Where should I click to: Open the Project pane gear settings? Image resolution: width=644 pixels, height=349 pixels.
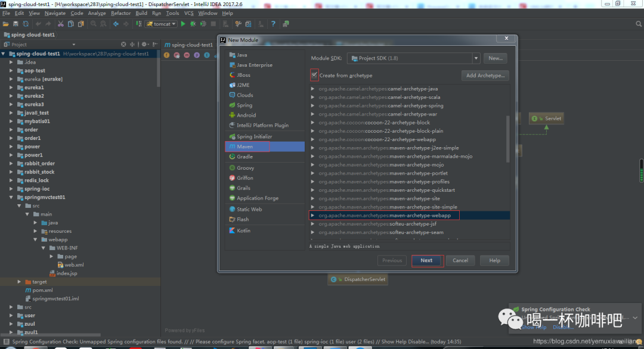(x=144, y=44)
